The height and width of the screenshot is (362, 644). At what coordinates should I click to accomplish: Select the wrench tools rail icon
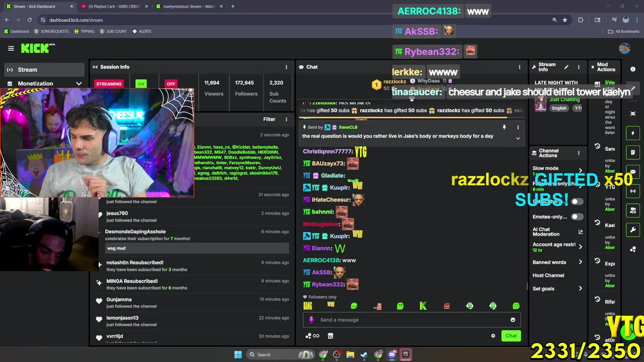click(x=633, y=230)
